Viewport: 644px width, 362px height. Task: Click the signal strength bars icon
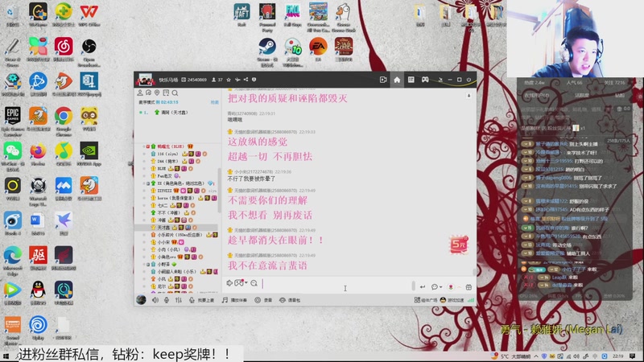tap(471, 300)
